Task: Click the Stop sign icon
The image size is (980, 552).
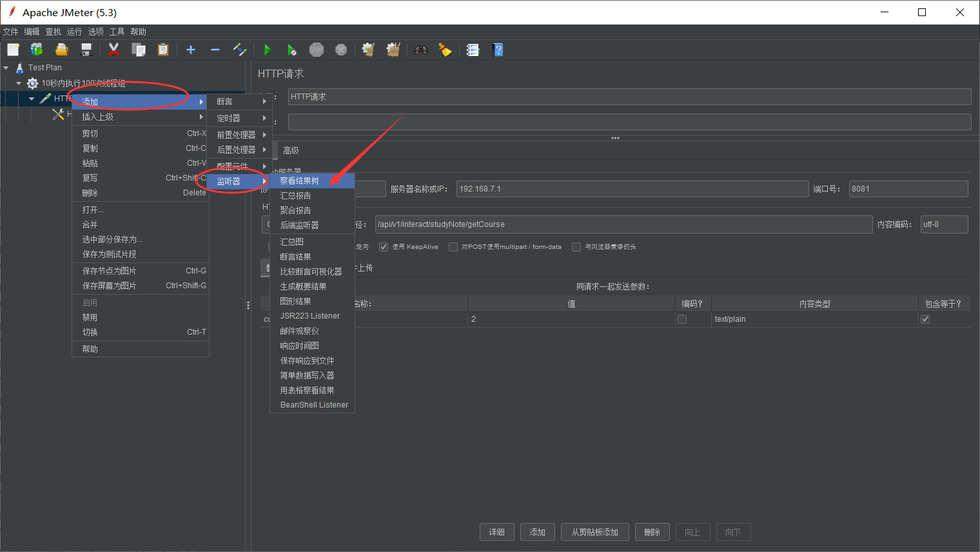Action: pos(317,50)
